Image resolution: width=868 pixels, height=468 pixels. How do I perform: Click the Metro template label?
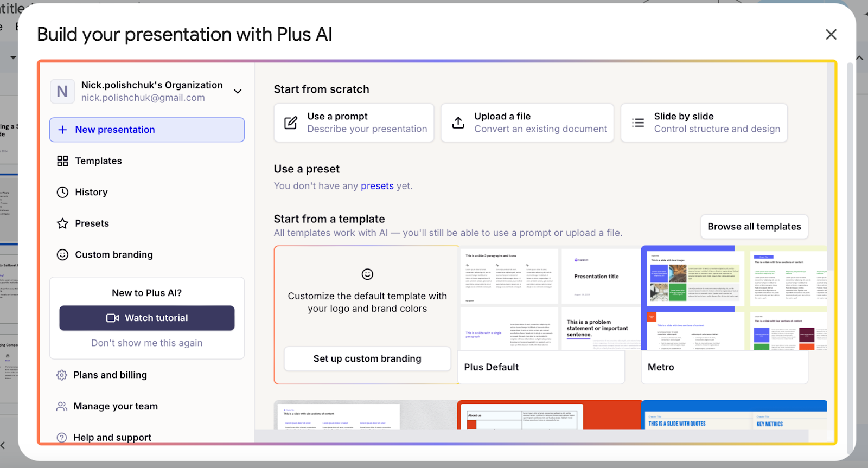point(661,367)
